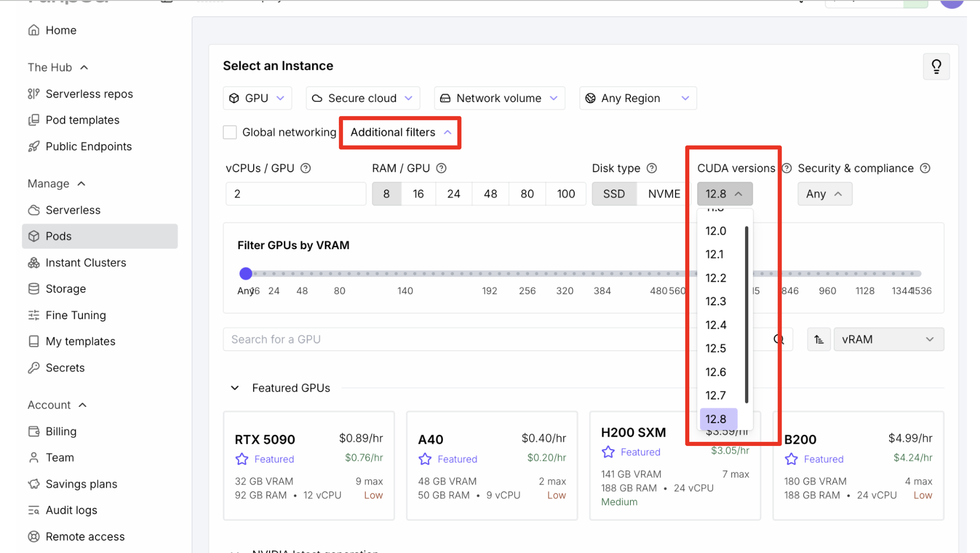
Task: Select 48 GB RAM per GPU option
Action: [x=490, y=194]
